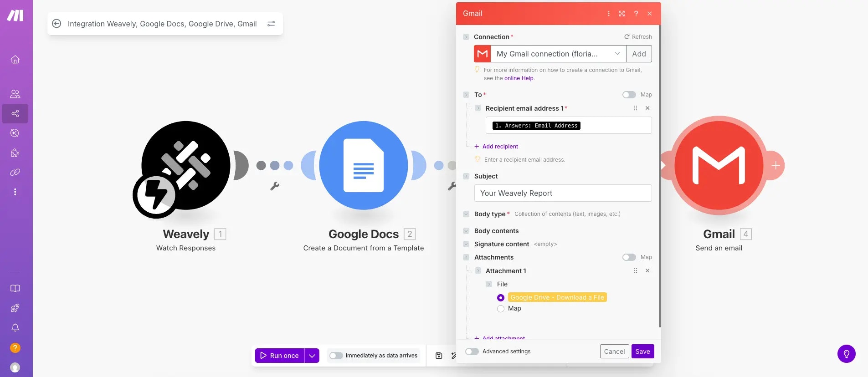Open the Scenarios share icon
This screenshot has height=377, width=868.
[x=15, y=113]
